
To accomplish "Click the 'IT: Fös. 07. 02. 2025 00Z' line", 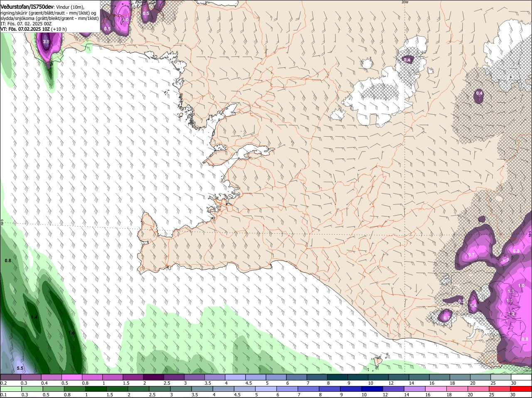I will tap(26, 24).
